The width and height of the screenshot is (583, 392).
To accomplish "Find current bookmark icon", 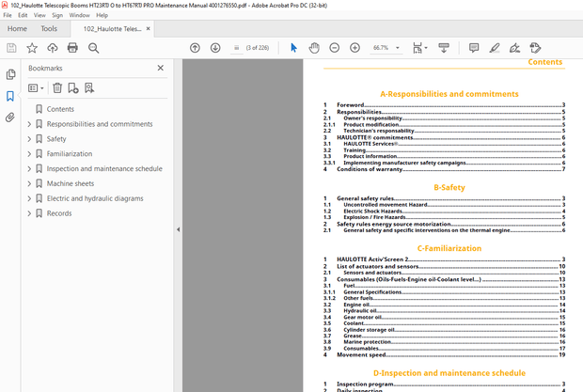I will pos(89,88).
